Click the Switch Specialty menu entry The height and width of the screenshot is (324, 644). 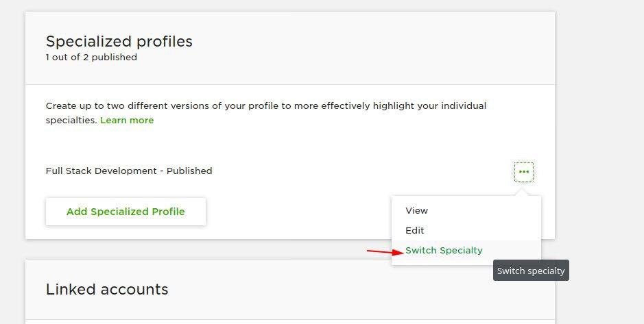click(x=444, y=250)
